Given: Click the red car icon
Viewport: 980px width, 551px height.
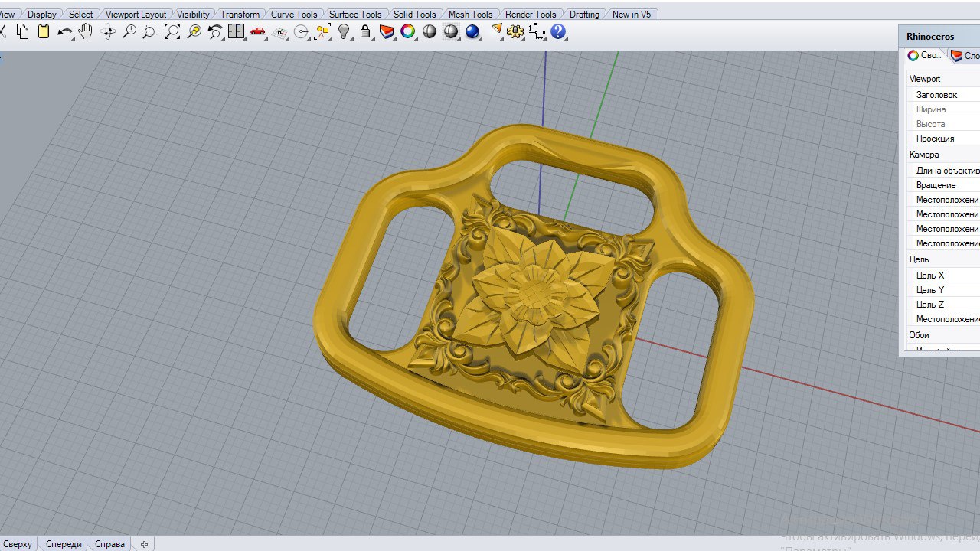Looking at the screenshot, I should 258,32.
